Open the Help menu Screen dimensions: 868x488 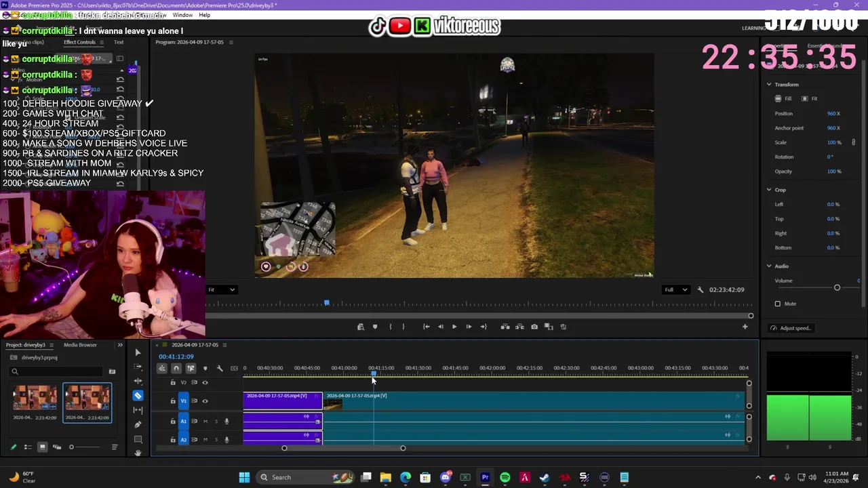point(204,15)
